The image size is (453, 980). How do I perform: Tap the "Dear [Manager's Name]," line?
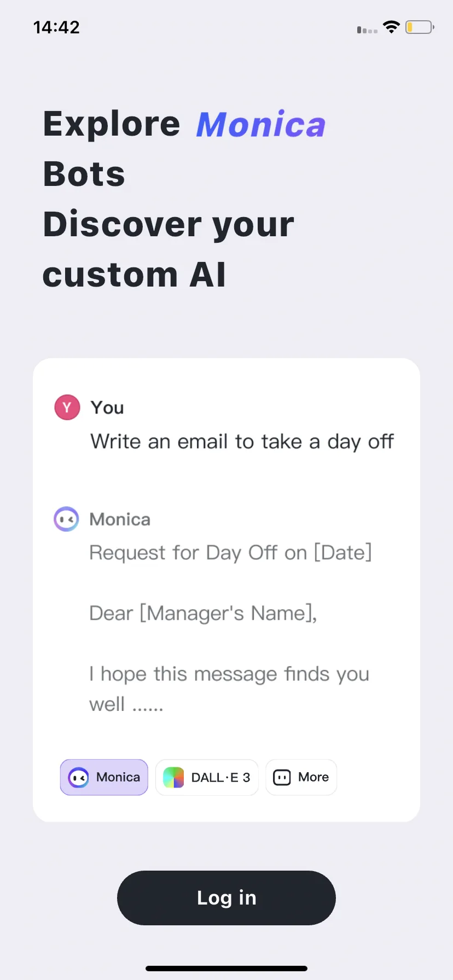(203, 613)
